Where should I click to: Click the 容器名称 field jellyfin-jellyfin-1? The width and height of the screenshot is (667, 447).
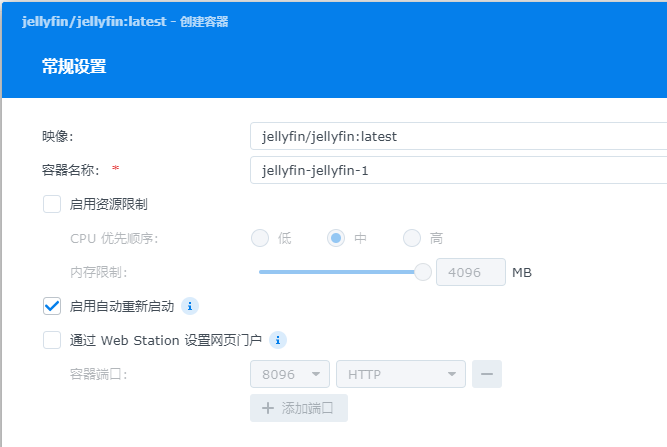coord(459,170)
